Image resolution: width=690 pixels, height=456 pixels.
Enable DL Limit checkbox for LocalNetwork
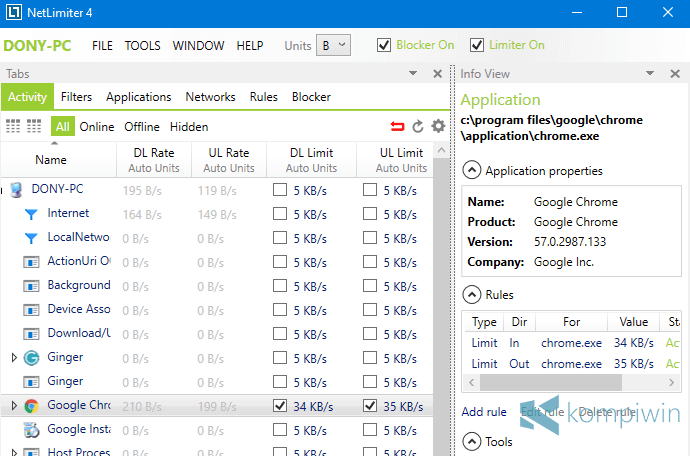pyautogui.click(x=280, y=238)
